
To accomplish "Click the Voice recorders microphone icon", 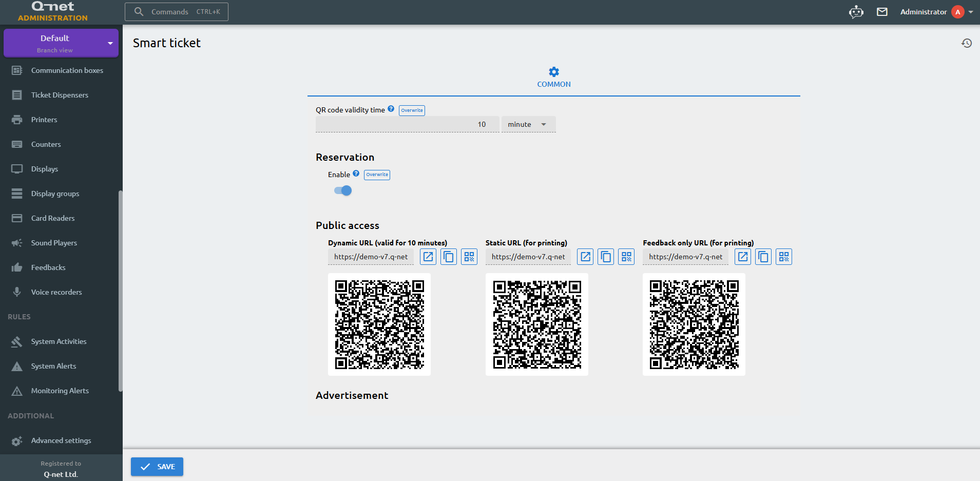I will 17,292.
